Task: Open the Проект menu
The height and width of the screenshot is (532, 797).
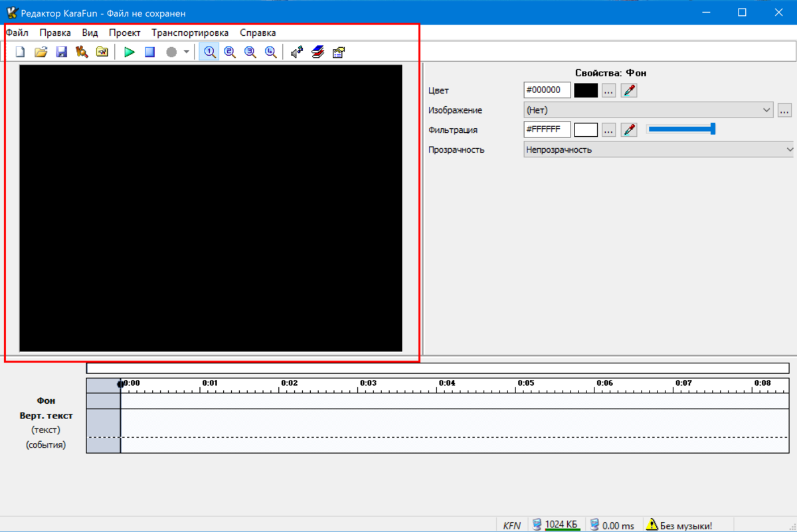Action: (x=125, y=33)
